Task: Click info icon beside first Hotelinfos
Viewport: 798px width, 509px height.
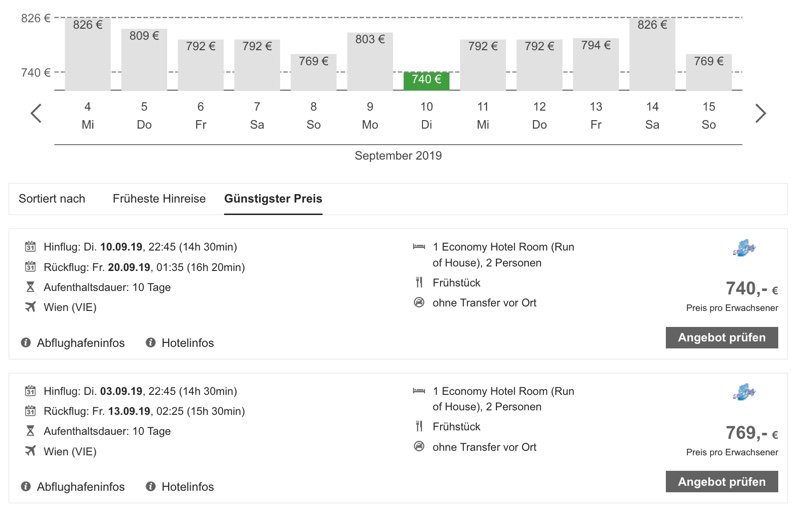Action: point(151,343)
